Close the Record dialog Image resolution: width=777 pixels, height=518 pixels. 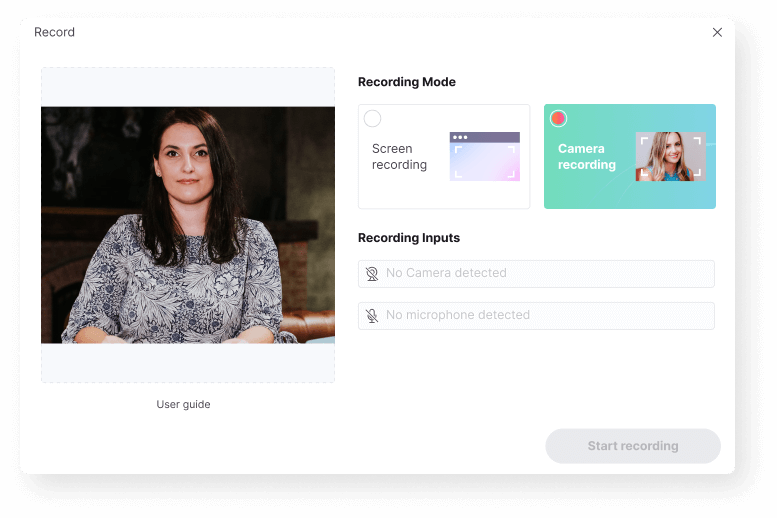[717, 32]
